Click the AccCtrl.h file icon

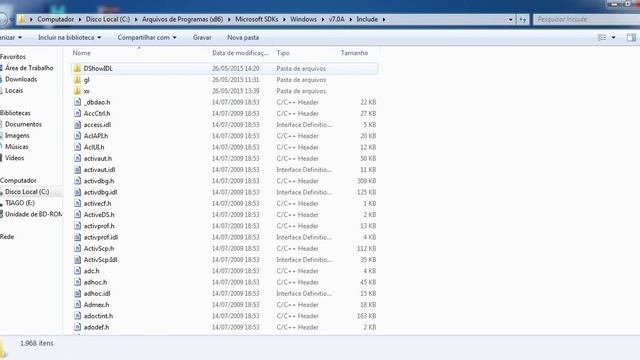tap(77, 113)
